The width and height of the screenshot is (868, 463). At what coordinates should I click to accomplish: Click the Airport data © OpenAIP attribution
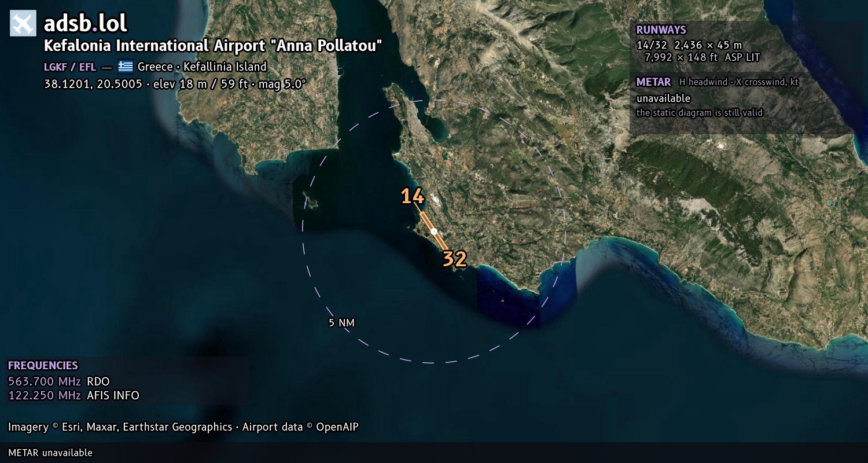[x=300, y=427]
